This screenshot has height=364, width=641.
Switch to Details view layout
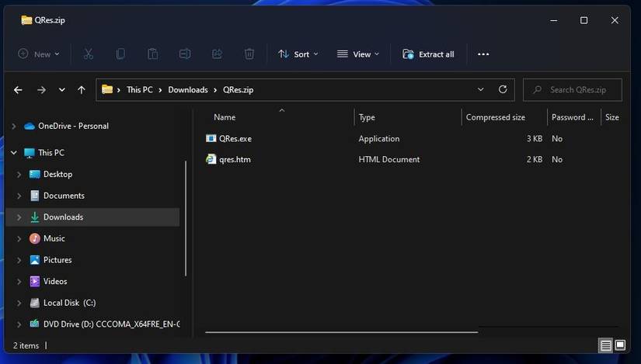[x=605, y=345]
